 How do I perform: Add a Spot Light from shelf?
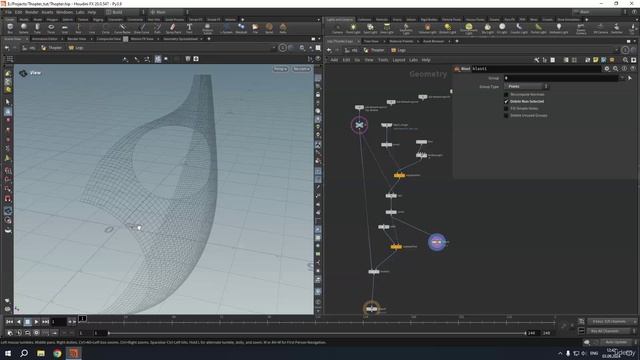pos(370,28)
